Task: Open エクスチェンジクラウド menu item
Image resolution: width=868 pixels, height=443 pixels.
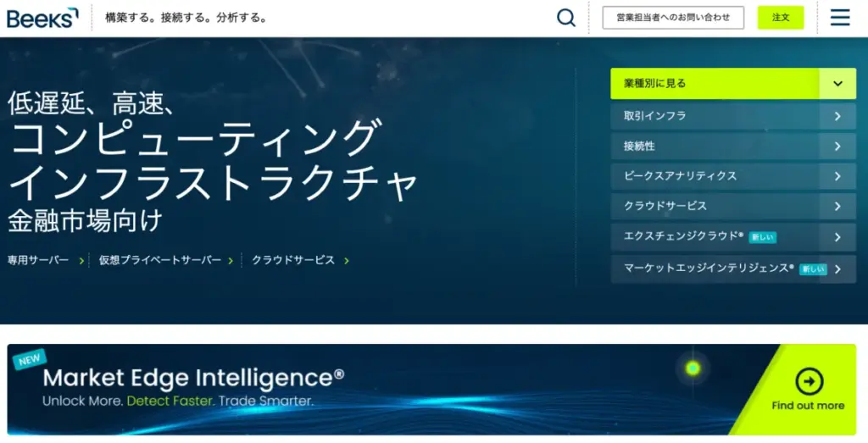Action: click(x=733, y=236)
